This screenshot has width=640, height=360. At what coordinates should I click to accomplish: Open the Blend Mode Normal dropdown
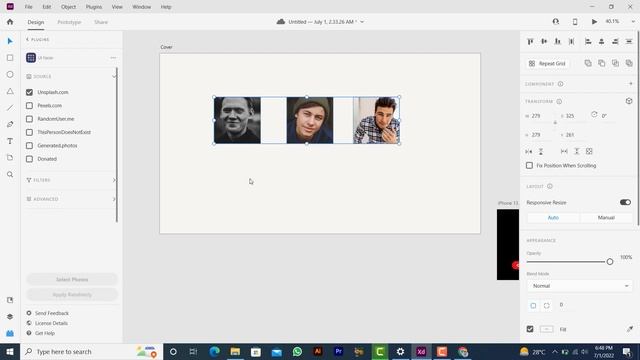[x=580, y=286]
